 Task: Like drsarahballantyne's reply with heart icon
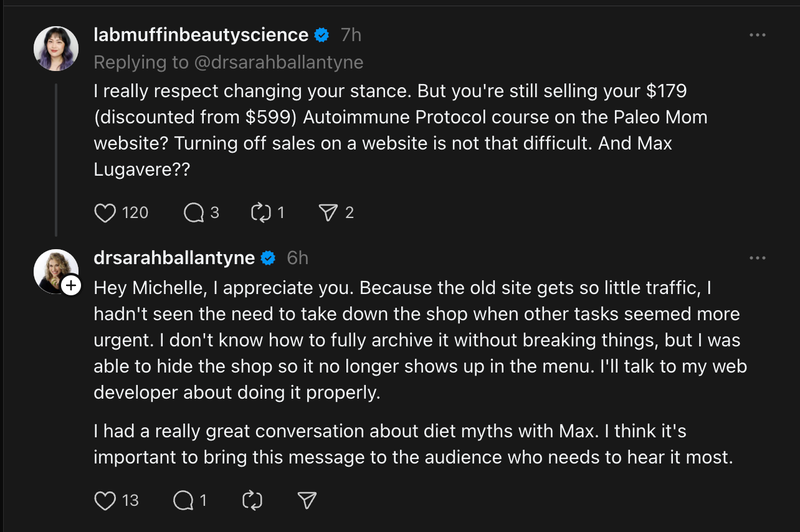105,500
